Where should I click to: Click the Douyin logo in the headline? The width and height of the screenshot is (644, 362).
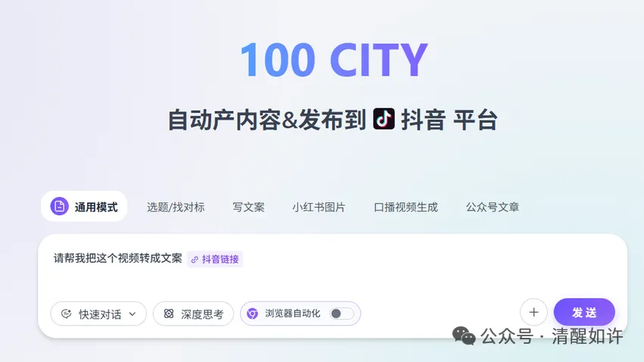point(384,119)
